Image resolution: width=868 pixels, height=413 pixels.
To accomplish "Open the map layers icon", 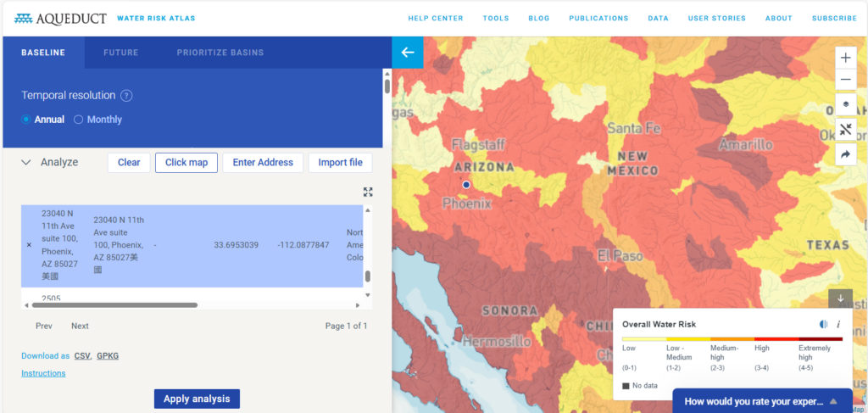I will tap(846, 104).
